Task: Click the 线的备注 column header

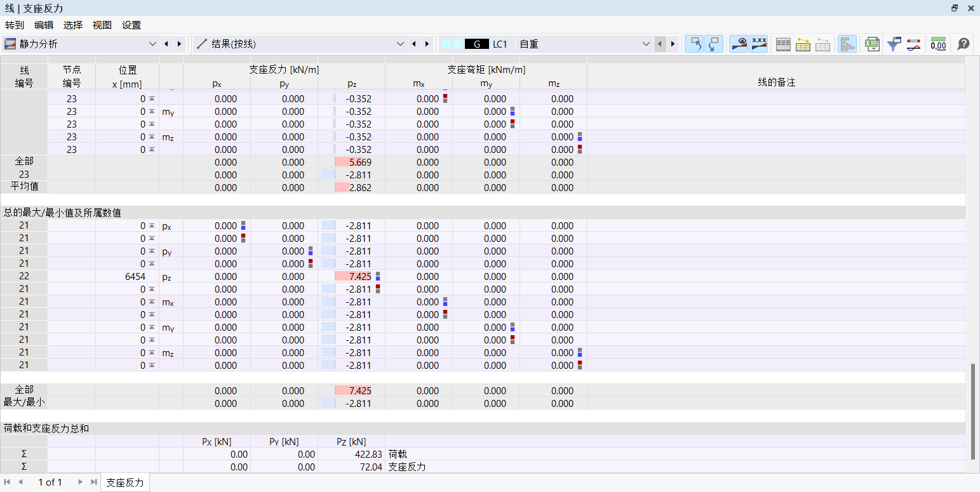Action: click(x=776, y=83)
